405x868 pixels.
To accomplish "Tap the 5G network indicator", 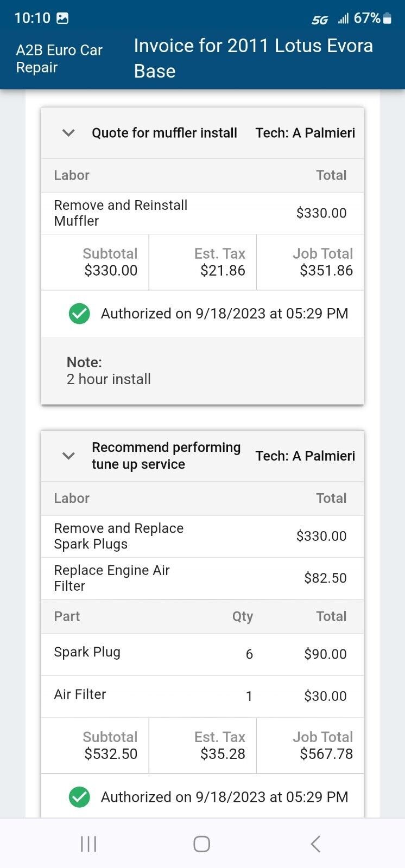I will [320, 20].
